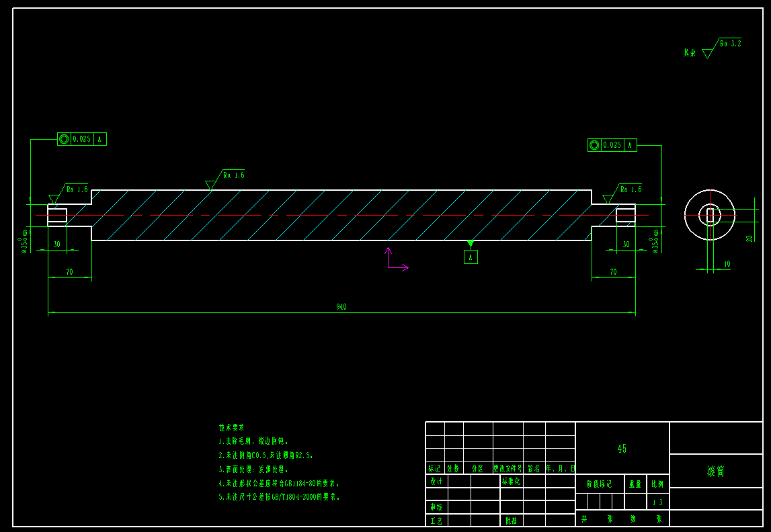The height and width of the screenshot is (532, 771).
Task: Select the hatched section of the roller body
Action: pos(341,215)
